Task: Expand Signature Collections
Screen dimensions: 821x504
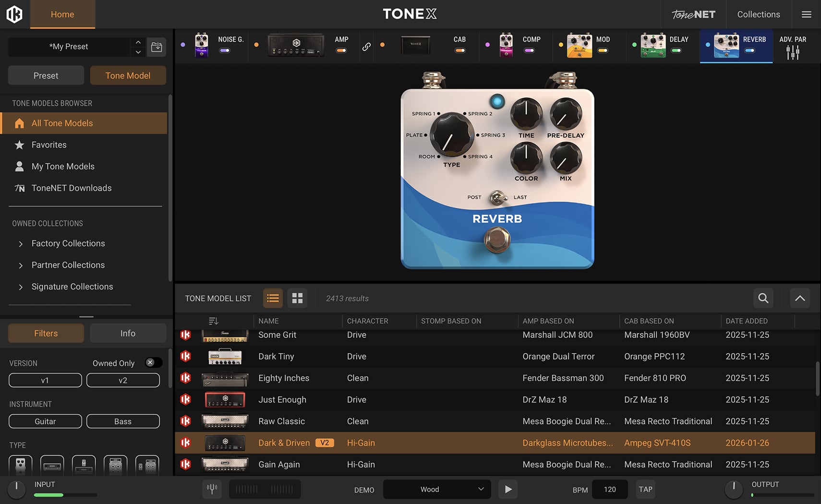Action: [x=21, y=287]
